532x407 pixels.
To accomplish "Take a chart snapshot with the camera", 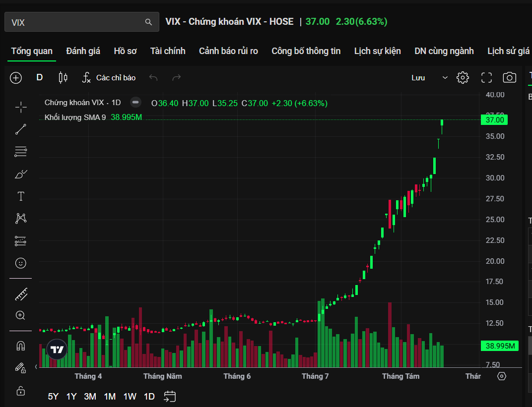I will click(509, 78).
